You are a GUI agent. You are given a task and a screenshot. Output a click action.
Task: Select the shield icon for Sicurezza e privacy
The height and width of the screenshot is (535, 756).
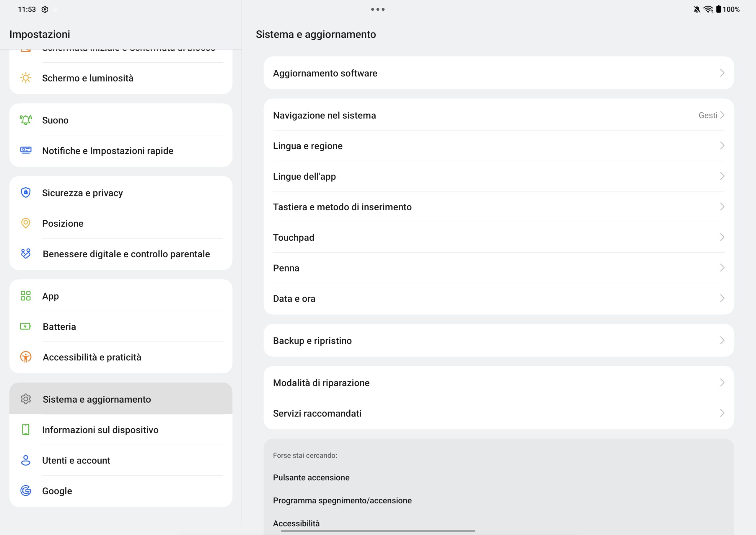tap(26, 192)
